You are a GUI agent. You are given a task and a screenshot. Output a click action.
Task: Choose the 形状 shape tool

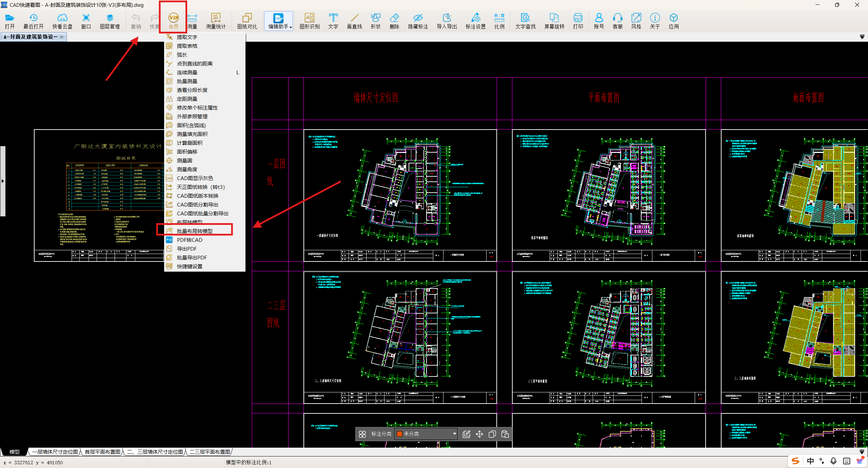376,21
